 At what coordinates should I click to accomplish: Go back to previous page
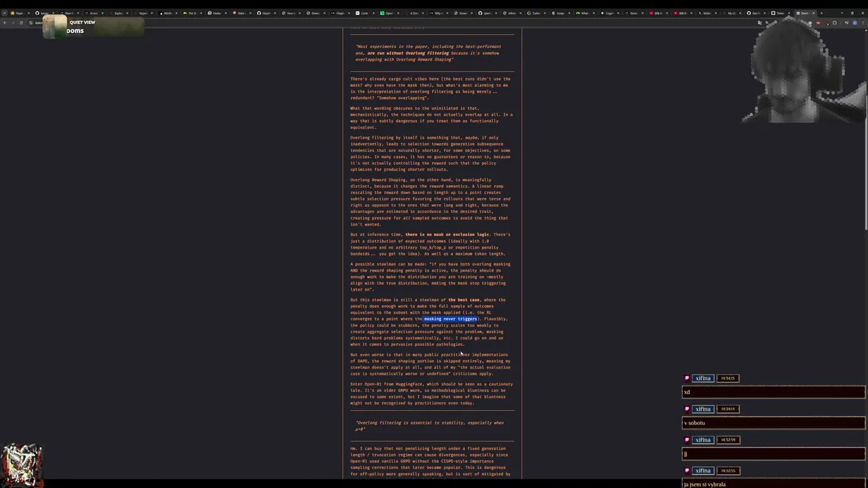click(5, 22)
